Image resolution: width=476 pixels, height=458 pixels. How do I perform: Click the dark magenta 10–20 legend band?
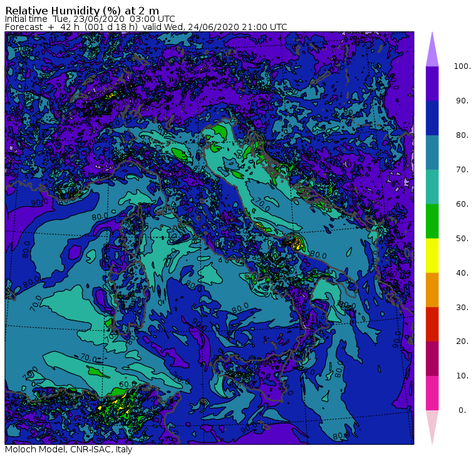(x=432, y=358)
